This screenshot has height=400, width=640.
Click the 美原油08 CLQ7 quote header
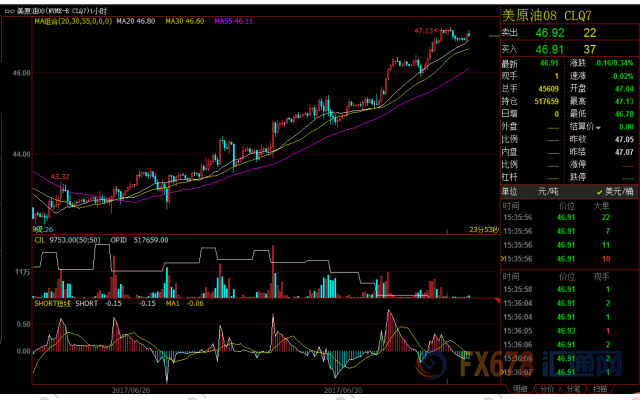click(546, 16)
